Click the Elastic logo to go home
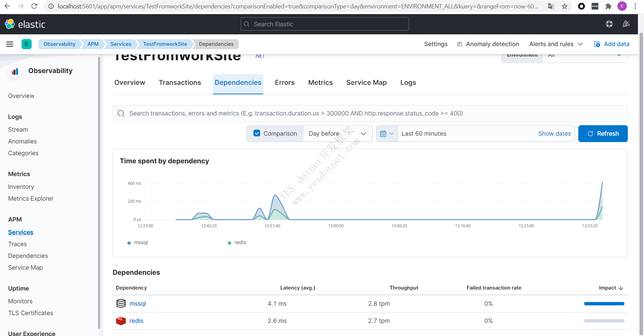644x336 pixels. [x=25, y=24]
